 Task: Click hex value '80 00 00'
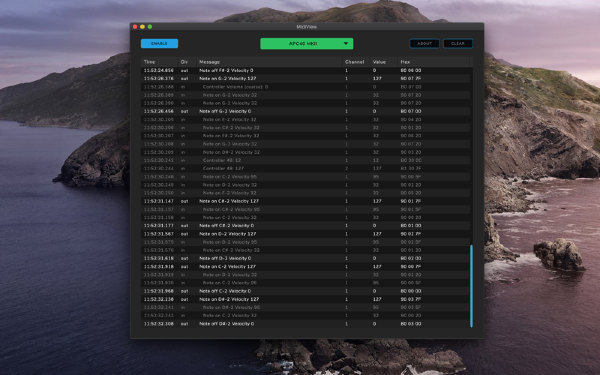click(411, 291)
